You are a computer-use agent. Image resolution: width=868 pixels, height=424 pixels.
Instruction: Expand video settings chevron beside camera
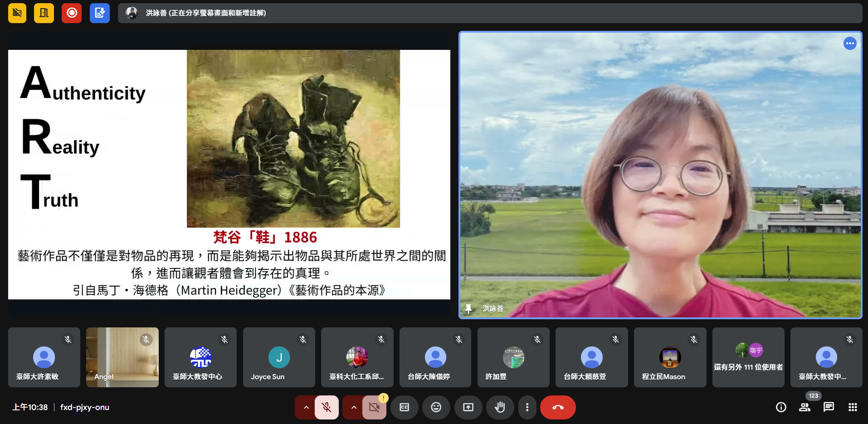(354, 407)
